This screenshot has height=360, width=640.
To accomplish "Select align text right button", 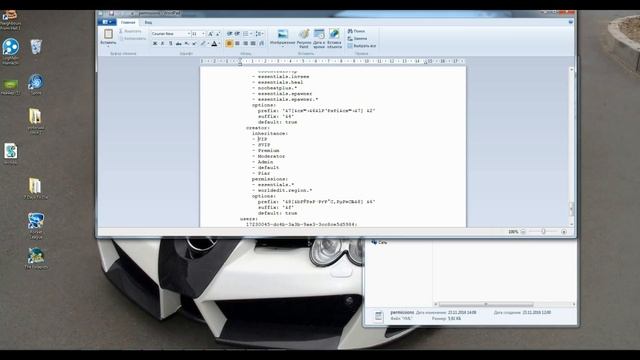I will pos(245,43).
